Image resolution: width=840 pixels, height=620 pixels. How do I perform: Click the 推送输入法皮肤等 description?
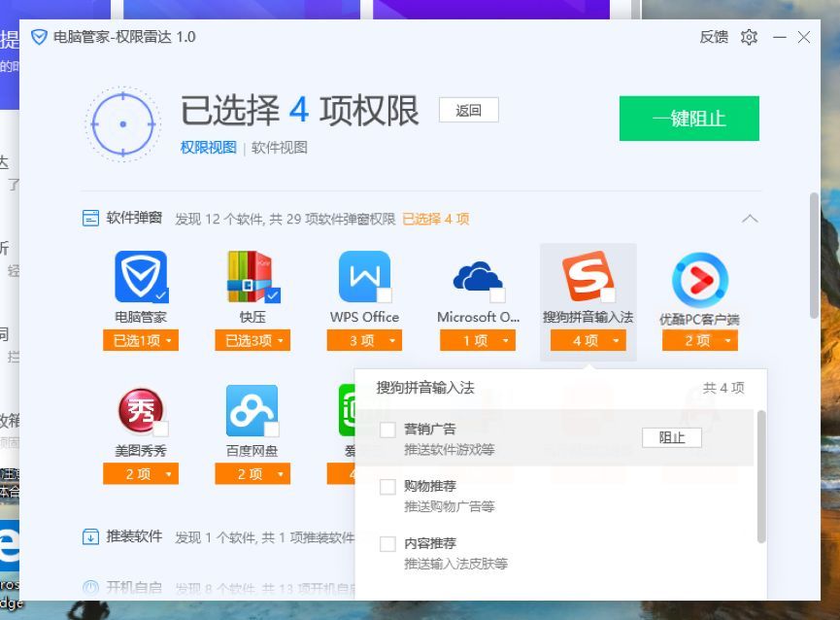pyautogui.click(x=455, y=564)
